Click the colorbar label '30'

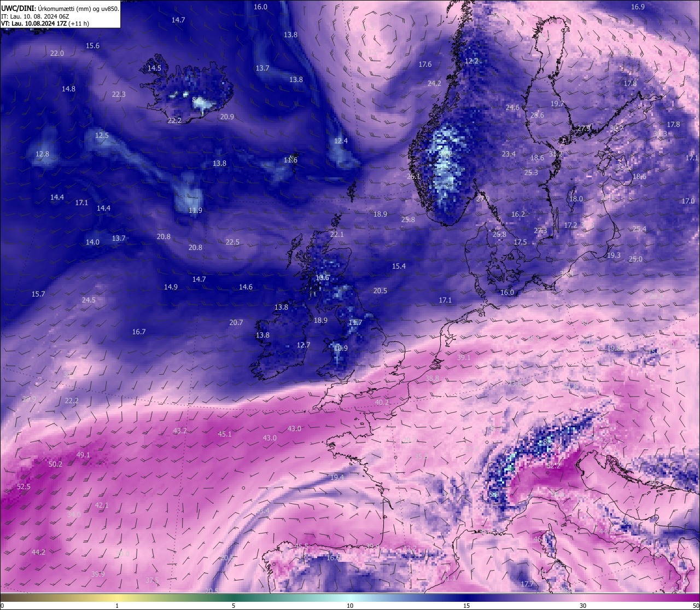pos(583,606)
